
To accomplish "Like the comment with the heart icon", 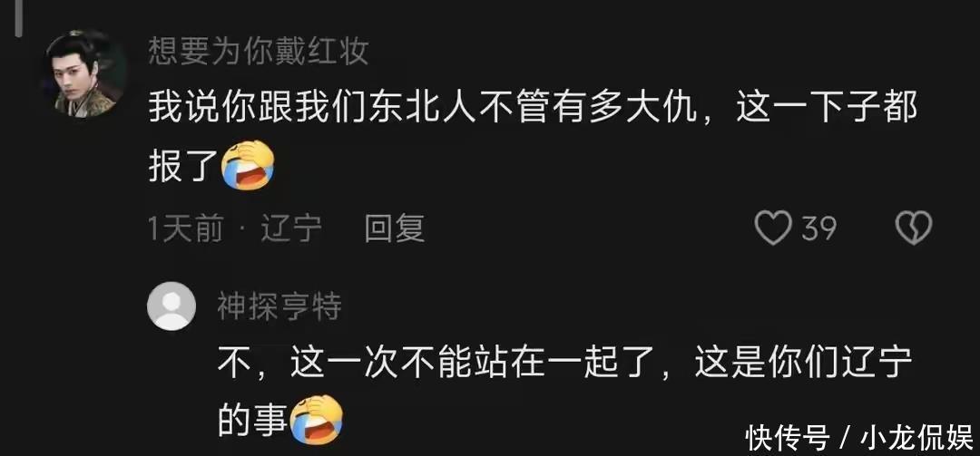I will [x=774, y=228].
